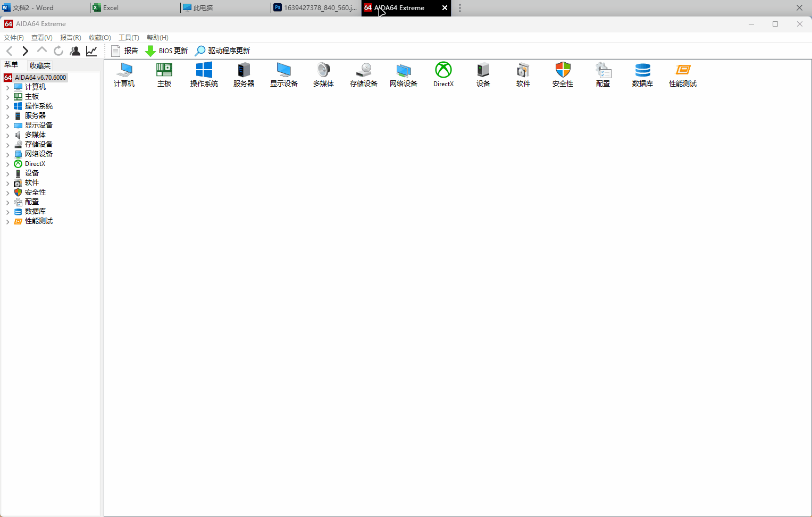Open the 工具(T) menu
Screen dimensions: 812x517
129,38
